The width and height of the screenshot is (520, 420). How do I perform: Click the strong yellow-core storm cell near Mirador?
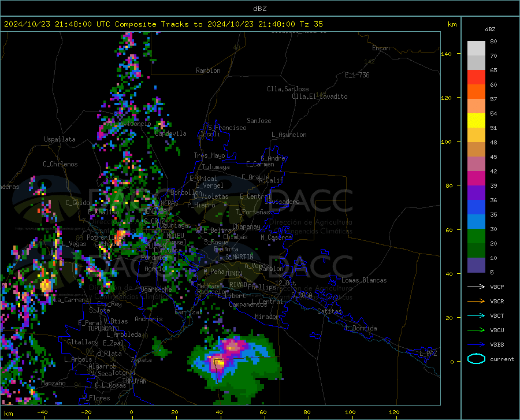click(x=218, y=363)
